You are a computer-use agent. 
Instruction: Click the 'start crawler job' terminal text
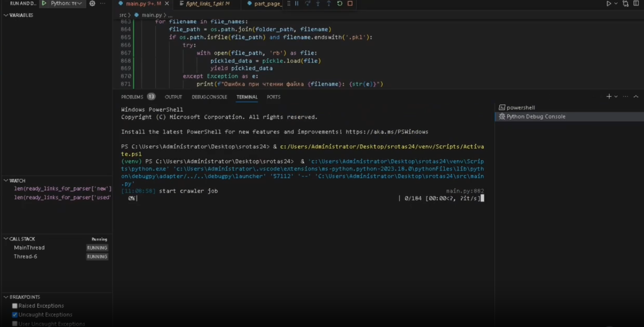[188, 191]
